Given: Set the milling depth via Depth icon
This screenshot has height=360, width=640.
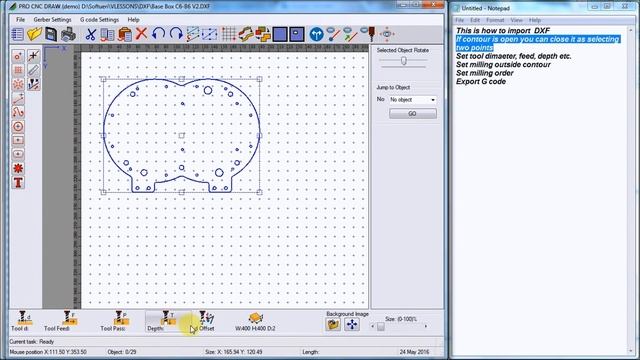Looking at the screenshot, I should coord(168,318).
